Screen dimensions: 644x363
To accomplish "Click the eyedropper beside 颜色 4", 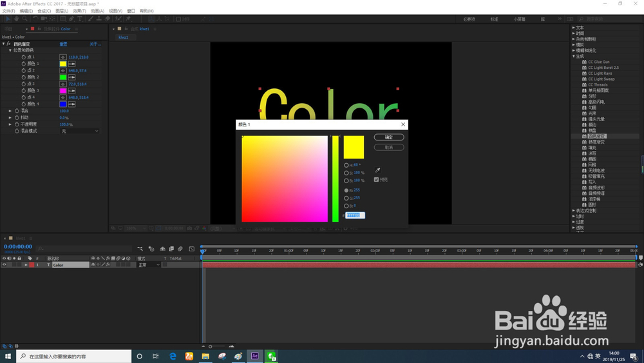I will point(72,104).
